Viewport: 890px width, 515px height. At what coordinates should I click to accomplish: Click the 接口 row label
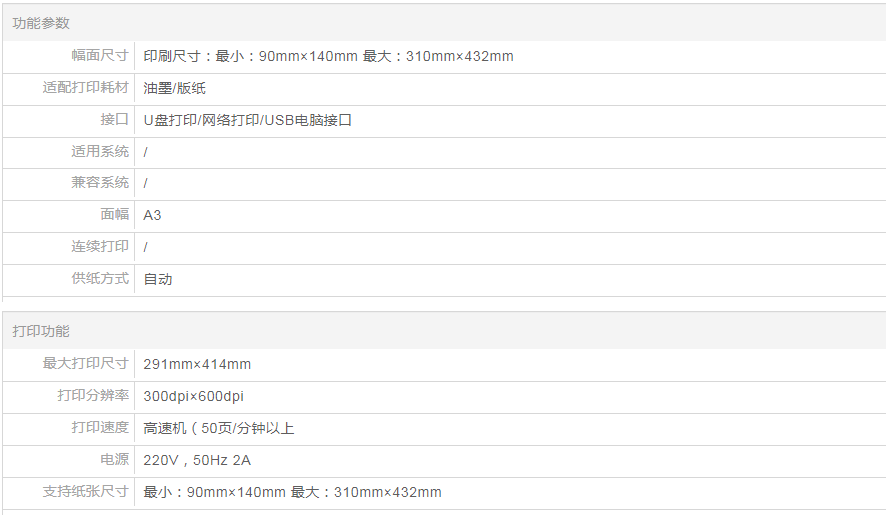[115, 120]
